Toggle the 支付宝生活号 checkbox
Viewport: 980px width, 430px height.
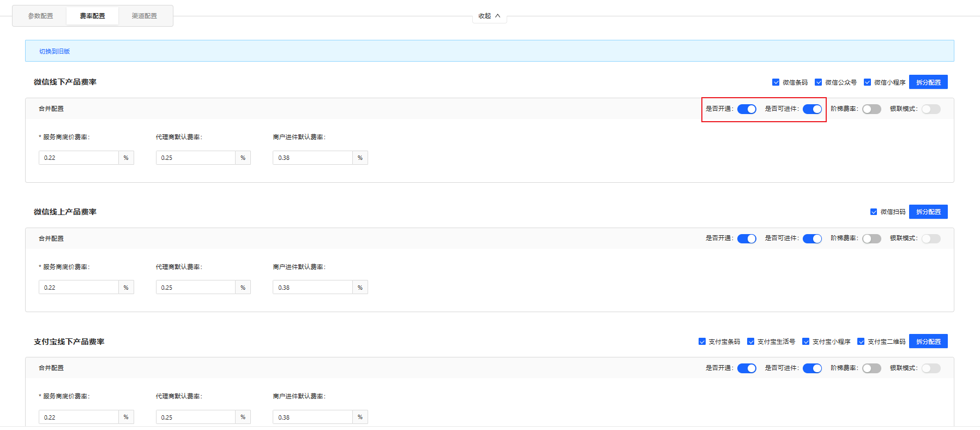click(x=750, y=342)
